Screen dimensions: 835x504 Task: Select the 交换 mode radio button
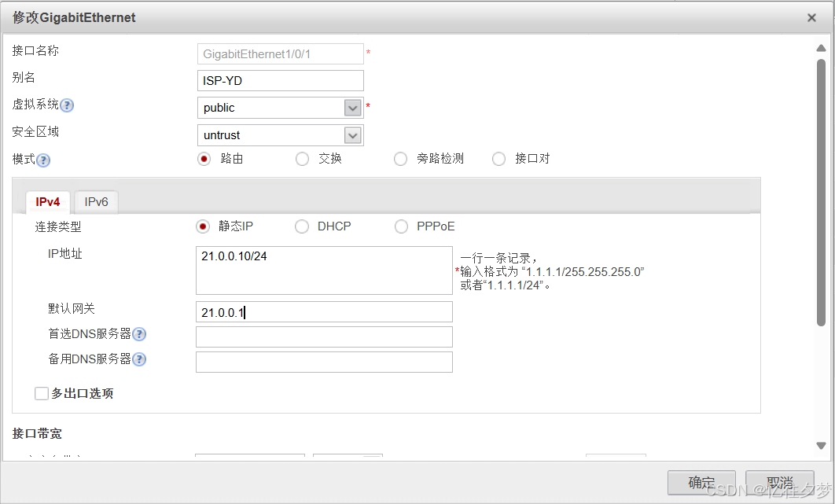point(302,159)
